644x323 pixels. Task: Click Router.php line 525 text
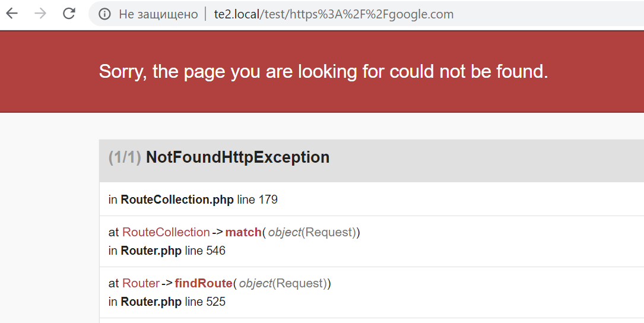point(167,302)
